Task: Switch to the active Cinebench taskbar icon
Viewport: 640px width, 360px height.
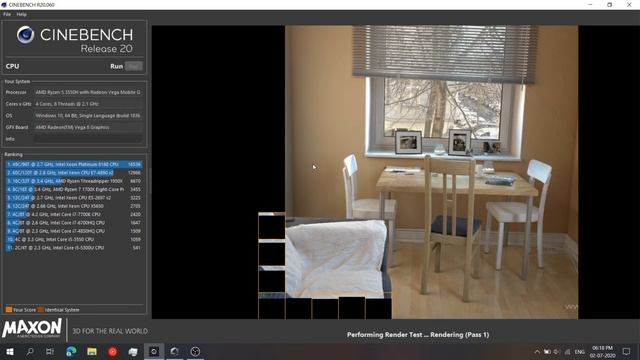Action: click(154, 351)
